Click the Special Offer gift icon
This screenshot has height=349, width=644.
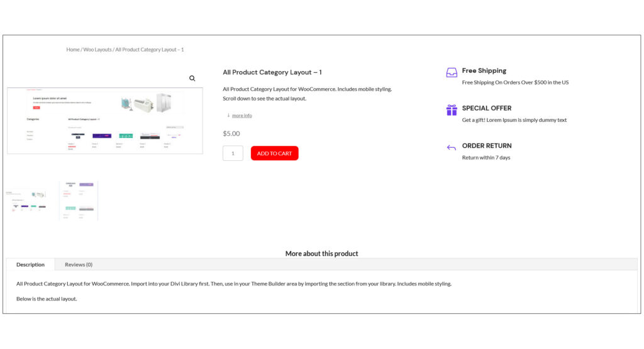pyautogui.click(x=452, y=110)
